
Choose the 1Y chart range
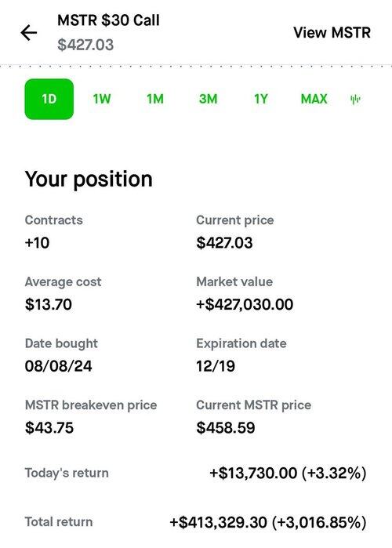(261, 99)
